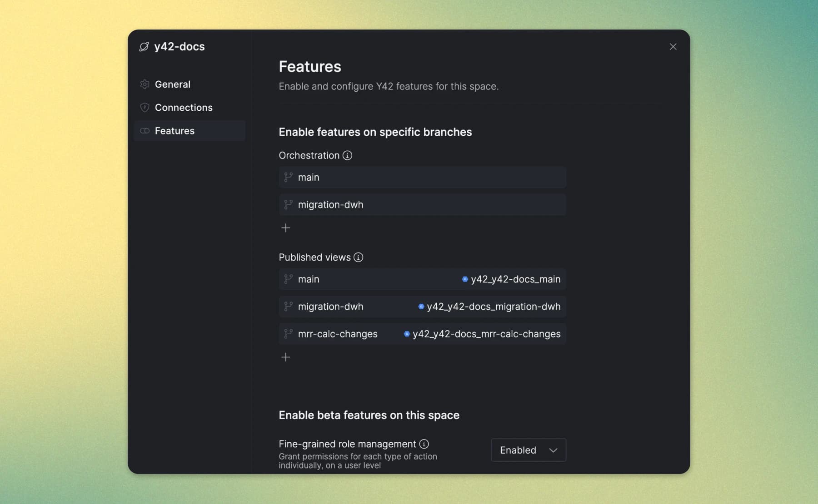
Task: Click the y42-docs space title
Action: click(180, 47)
